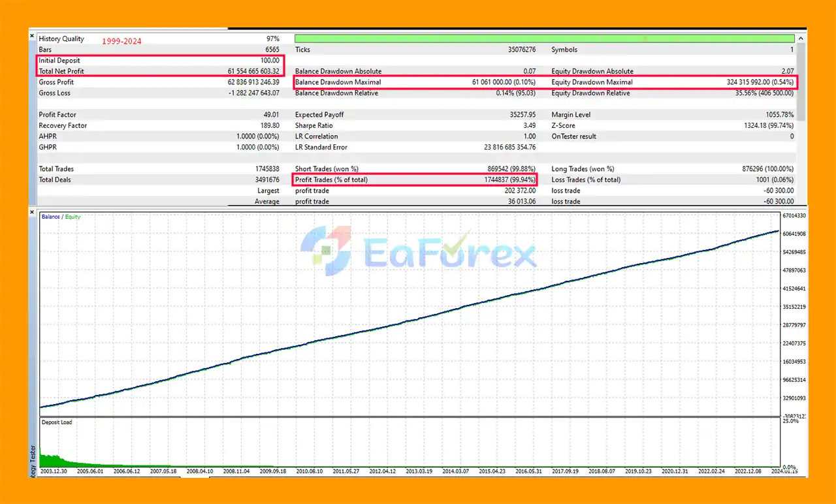Click the Equity Drawdown Maximal value
836x504 pixels.
coord(760,82)
